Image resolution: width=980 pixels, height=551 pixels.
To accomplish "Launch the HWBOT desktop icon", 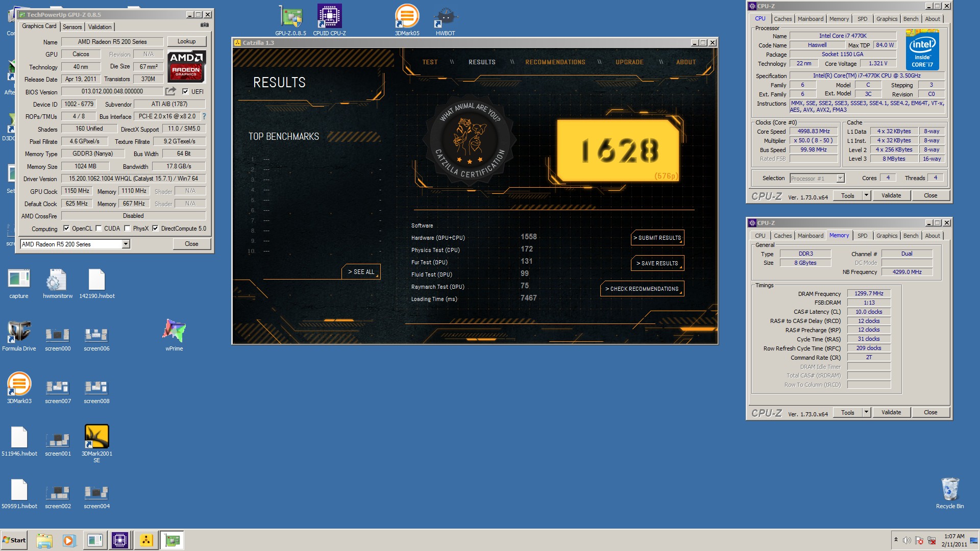I will (445, 20).
